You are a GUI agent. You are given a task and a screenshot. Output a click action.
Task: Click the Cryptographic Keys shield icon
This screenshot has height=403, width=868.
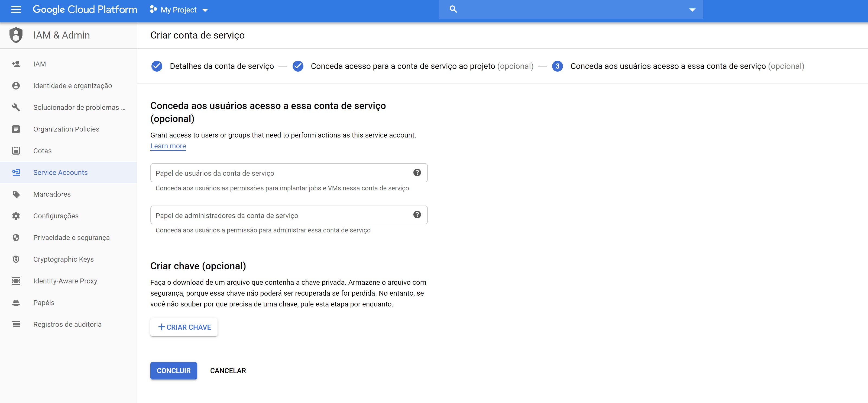click(16, 259)
